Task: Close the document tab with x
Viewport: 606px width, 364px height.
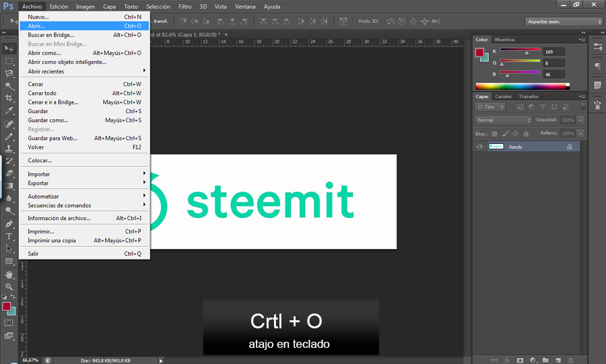Action: tap(226, 34)
